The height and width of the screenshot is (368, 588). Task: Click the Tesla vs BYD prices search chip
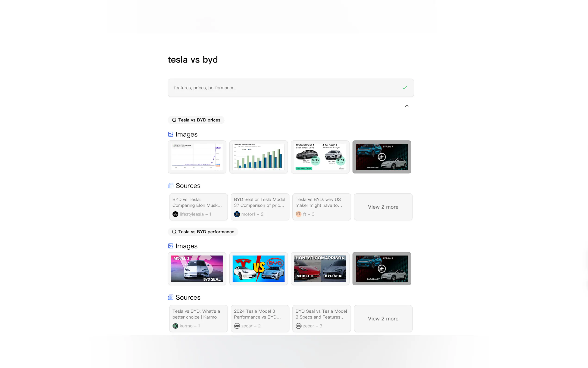196,120
